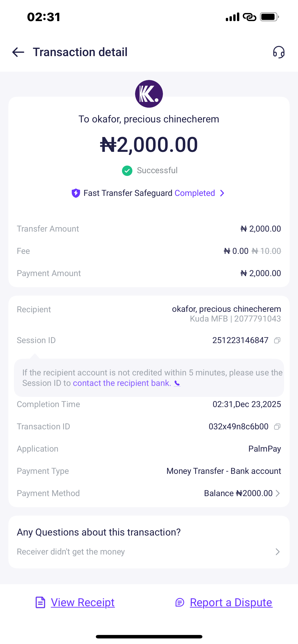Tap the phone icon beside recipient bank
This screenshot has width=298, height=644.
coord(177,383)
